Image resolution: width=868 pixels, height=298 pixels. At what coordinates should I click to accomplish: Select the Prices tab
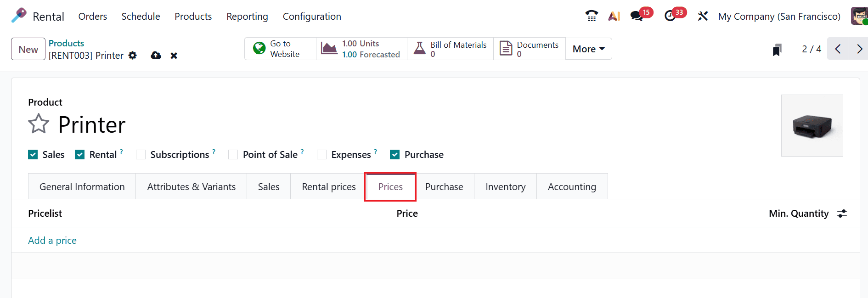click(390, 186)
